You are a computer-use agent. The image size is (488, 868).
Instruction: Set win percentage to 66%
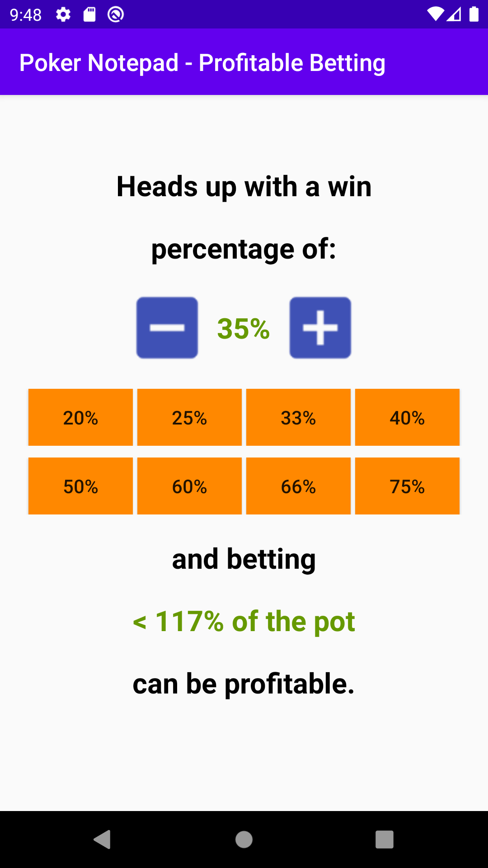pyautogui.click(x=298, y=486)
